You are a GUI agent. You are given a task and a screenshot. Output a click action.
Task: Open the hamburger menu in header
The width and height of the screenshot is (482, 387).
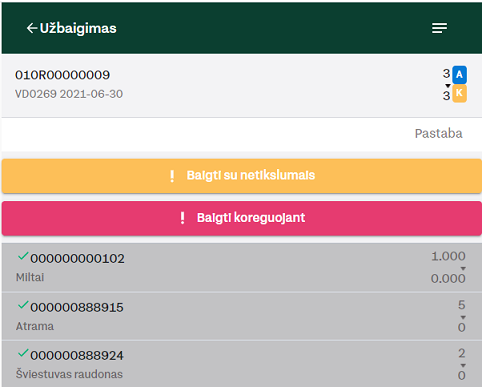coord(439,28)
